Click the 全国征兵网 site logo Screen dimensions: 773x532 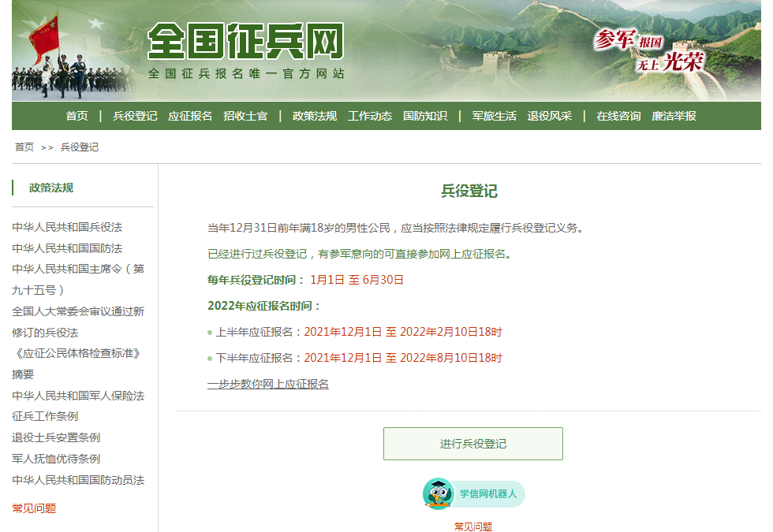point(245,41)
